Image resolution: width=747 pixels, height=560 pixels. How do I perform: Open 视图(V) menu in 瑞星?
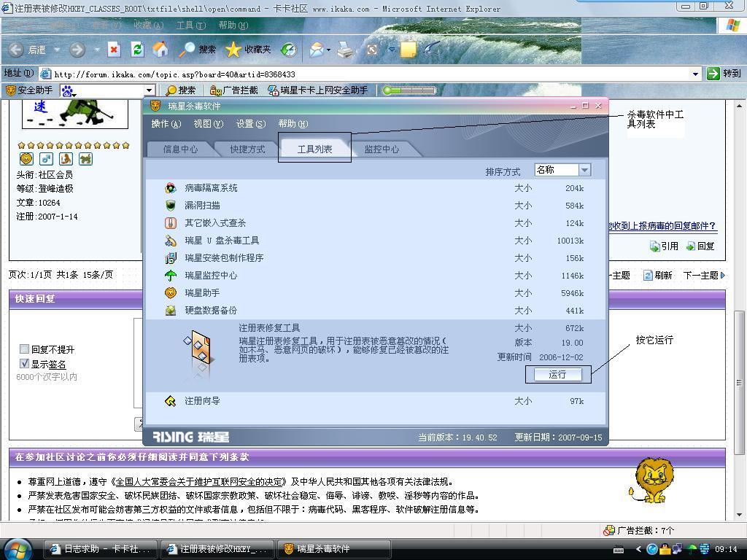[x=208, y=124]
